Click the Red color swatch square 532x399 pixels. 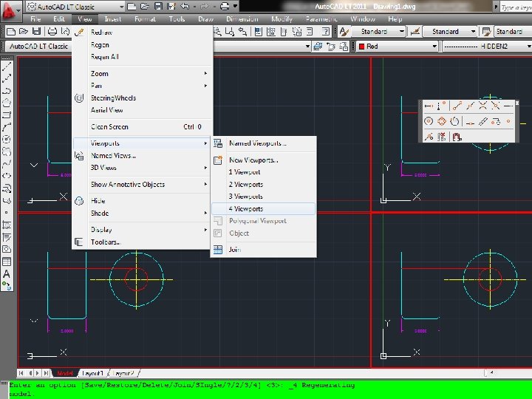point(361,46)
